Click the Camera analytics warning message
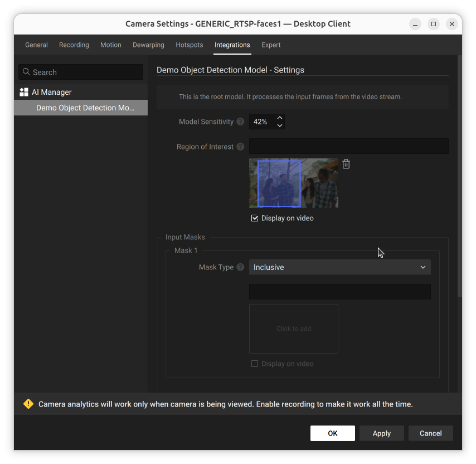Viewport: 476px width, 464px height. (x=226, y=404)
